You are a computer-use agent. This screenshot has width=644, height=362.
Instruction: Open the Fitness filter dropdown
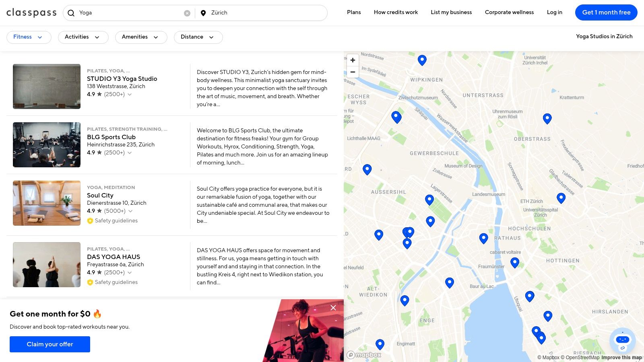click(29, 37)
